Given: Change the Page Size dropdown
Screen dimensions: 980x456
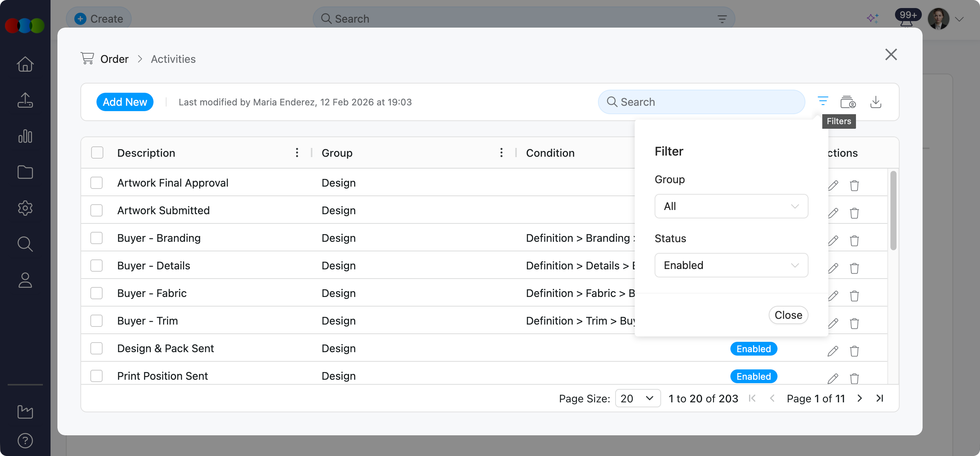Looking at the screenshot, I should (x=637, y=399).
